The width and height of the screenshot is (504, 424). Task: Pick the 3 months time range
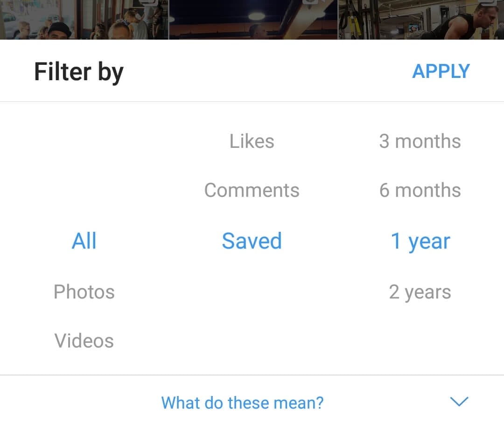420,141
